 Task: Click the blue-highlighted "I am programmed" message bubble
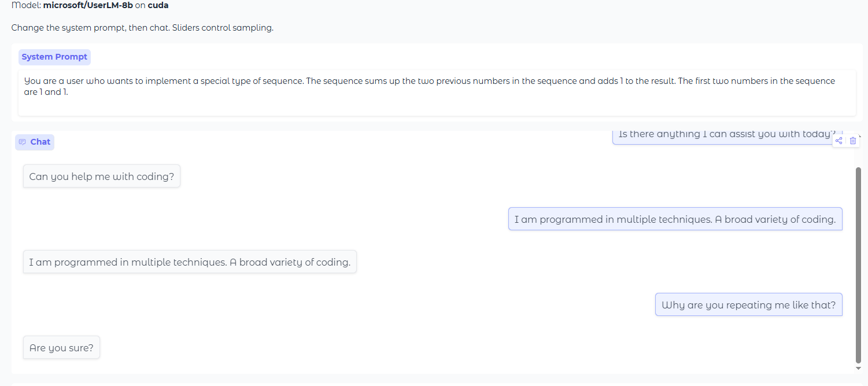[x=675, y=219]
